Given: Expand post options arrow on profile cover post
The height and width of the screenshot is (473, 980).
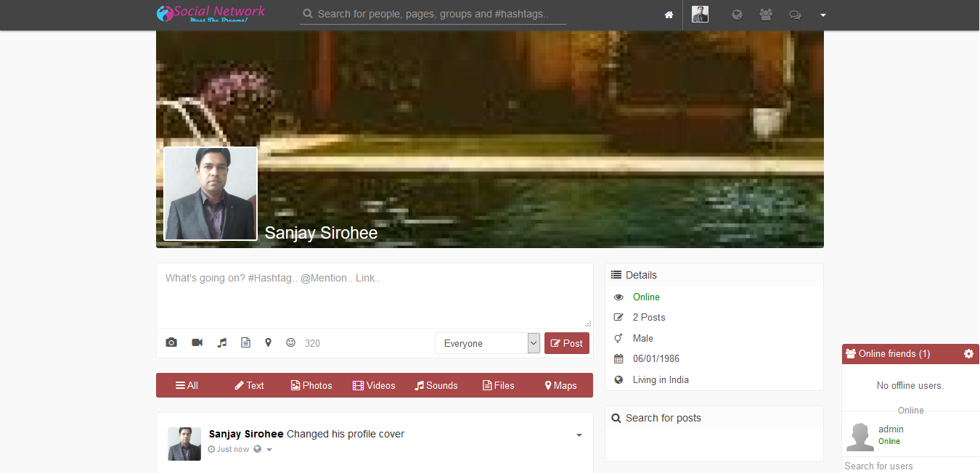Looking at the screenshot, I should click(x=579, y=435).
